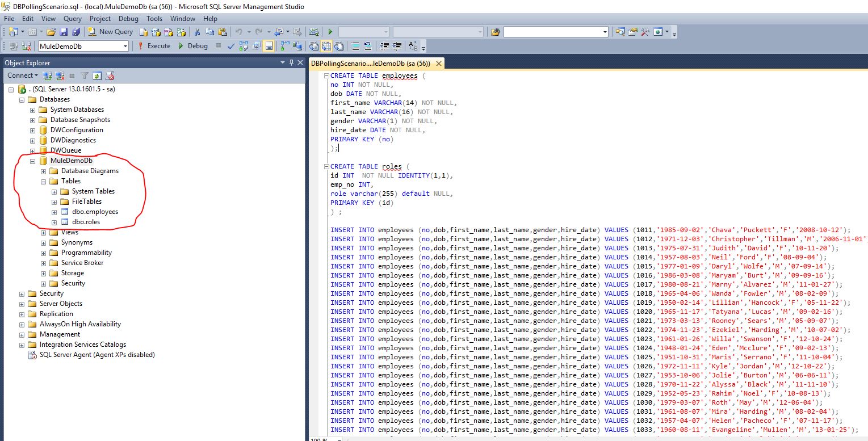Collapse the MuleDemoDb database node
The image size is (868, 441).
tap(33, 161)
